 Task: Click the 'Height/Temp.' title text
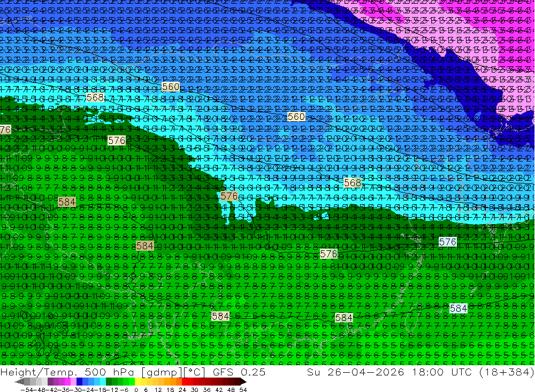(x=38, y=372)
